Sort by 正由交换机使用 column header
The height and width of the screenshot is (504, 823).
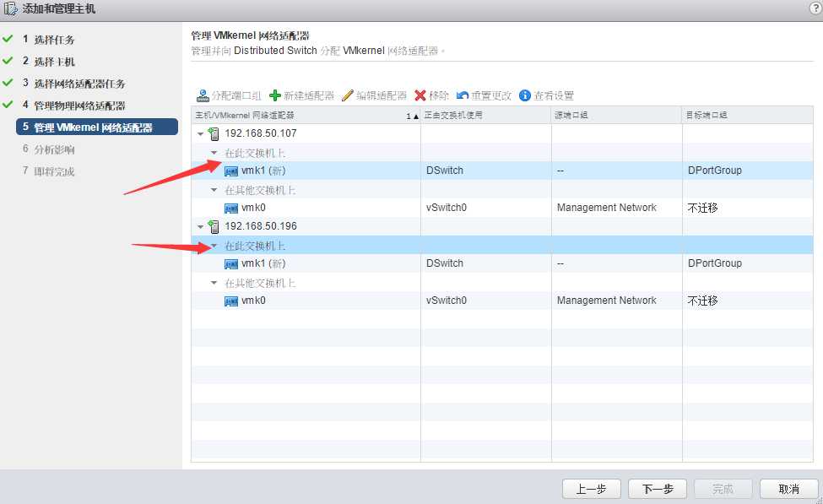[486, 115]
